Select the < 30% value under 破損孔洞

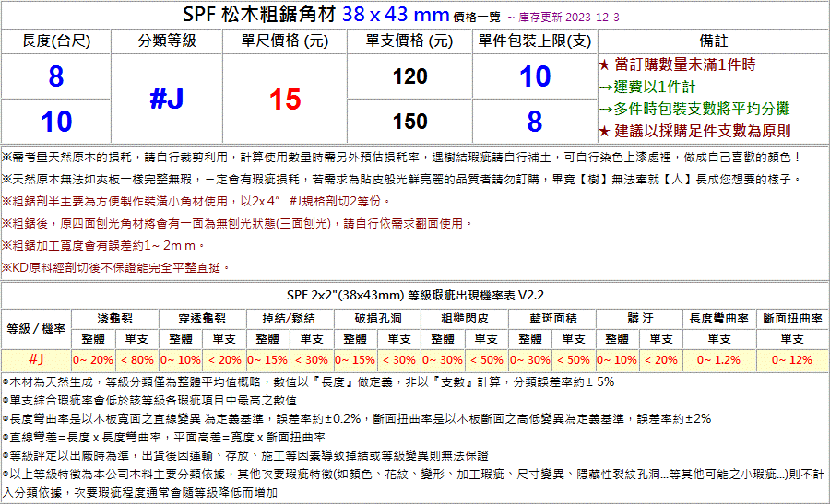pos(399,360)
